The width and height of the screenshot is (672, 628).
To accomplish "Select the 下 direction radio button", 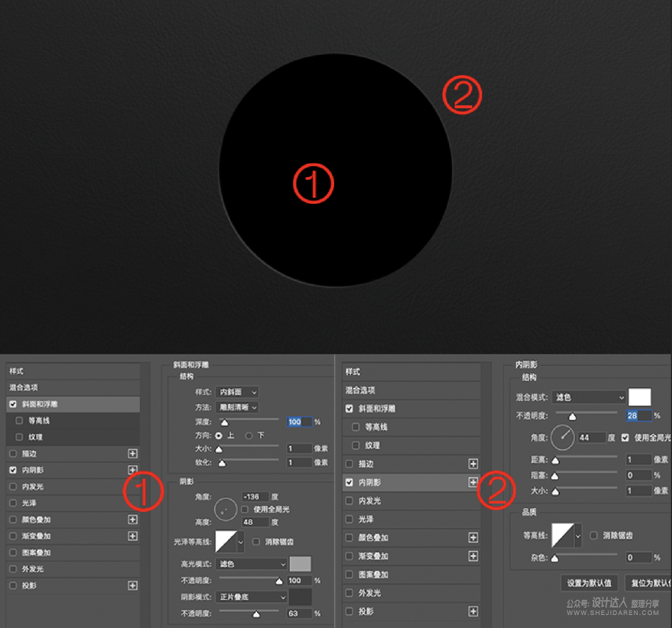I will pos(249,436).
